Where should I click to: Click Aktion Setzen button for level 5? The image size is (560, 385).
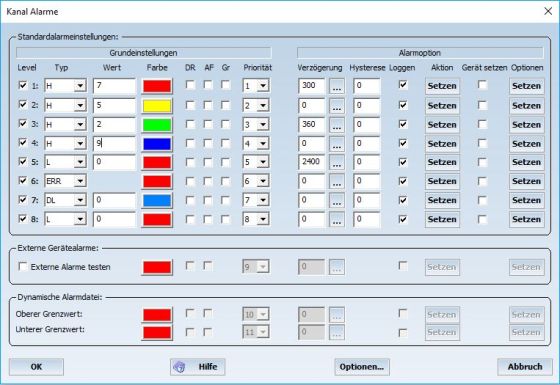click(x=442, y=162)
